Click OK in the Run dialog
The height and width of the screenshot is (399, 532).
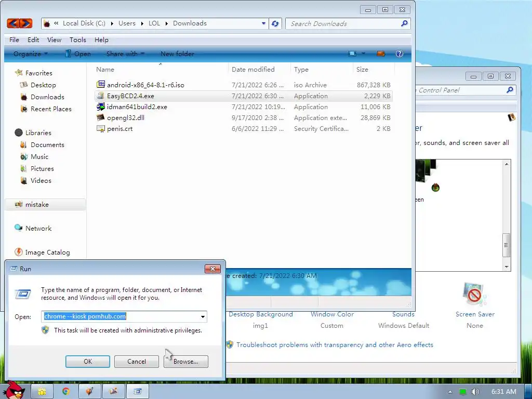pyautogui.click(x=87, y=362)
